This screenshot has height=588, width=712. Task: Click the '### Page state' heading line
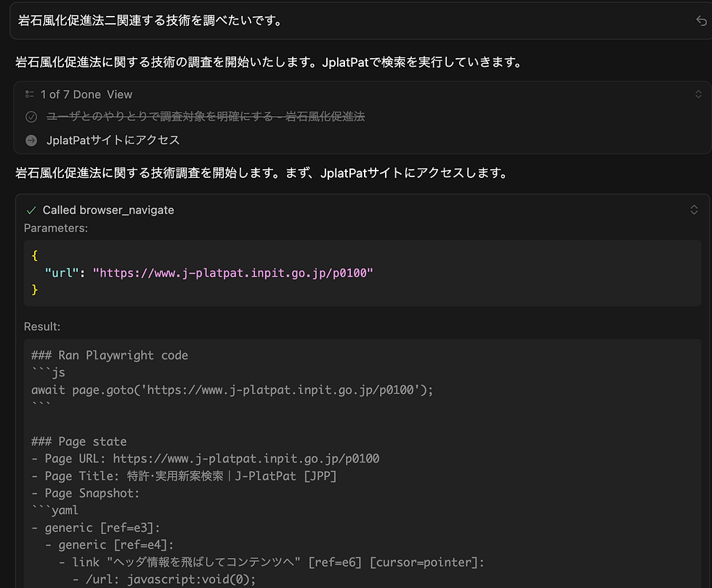coord(79,441)
